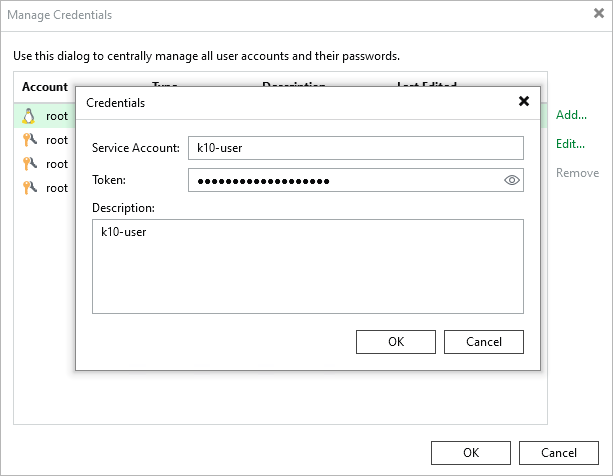
Task: Open the Add... credentials link
Action: pyautogui.click(x=571, y=115)
